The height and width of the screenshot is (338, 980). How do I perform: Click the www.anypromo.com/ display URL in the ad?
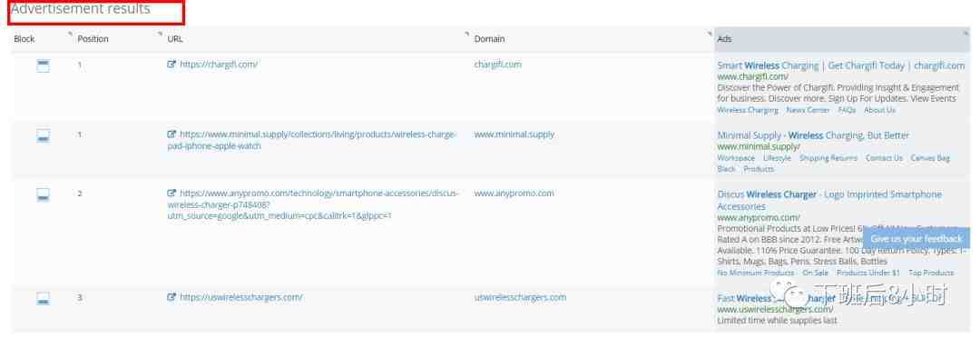click(x=759, y=218)
